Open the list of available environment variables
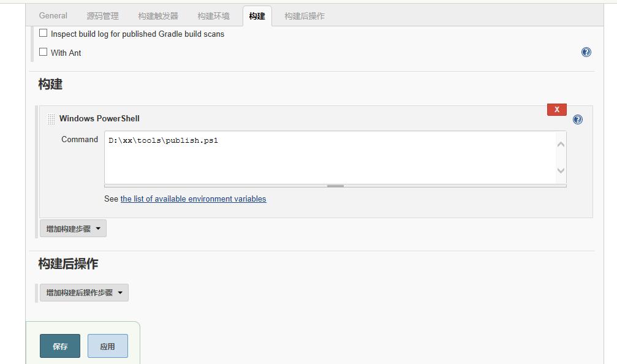Screen dimensions: 617x364 point(193,199)
